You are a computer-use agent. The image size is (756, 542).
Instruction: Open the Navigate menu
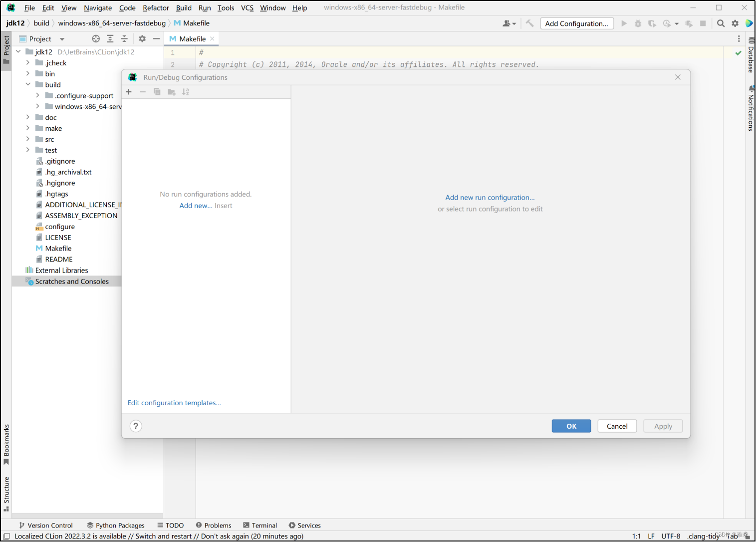point(98,8)
